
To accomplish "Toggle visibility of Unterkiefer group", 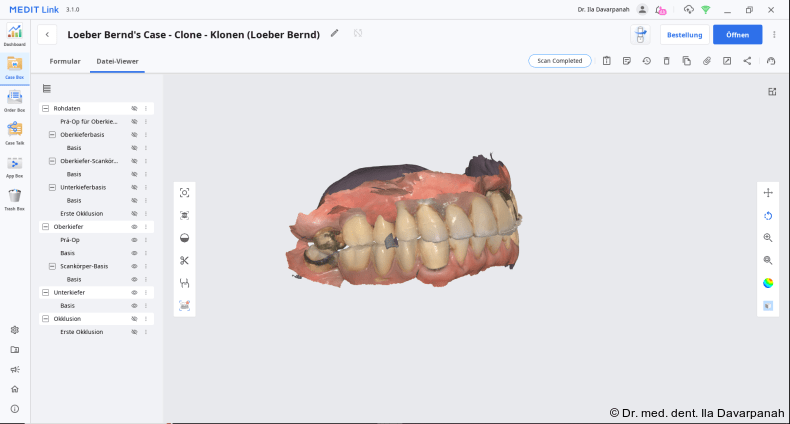I will [x=134, y=292].
